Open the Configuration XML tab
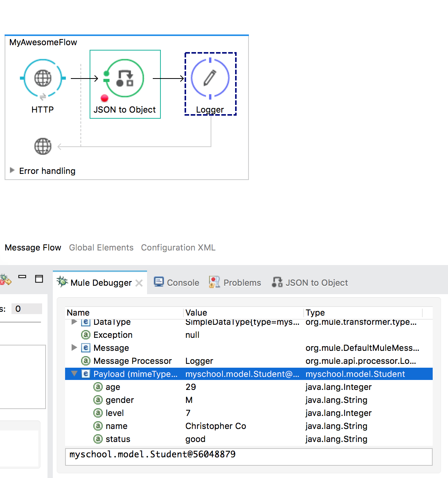The width and height of the screenshot is (448, 478). [x=178, y=248]
